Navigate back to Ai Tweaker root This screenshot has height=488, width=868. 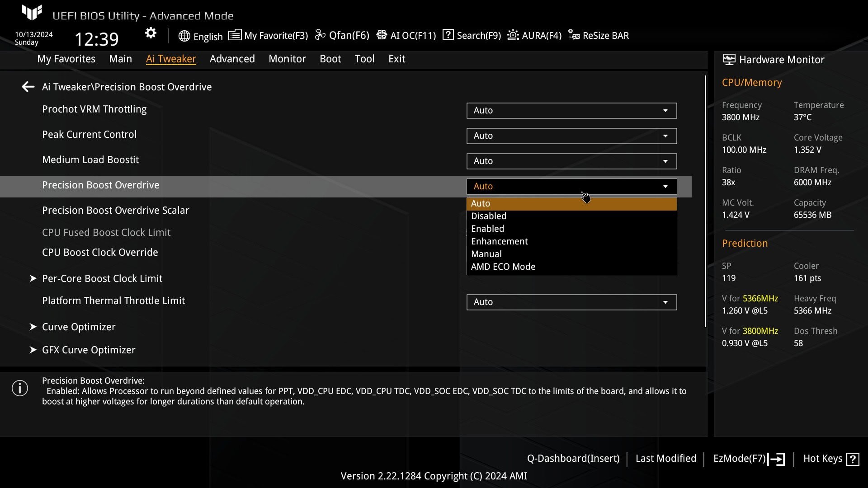[x=28, y=86]
